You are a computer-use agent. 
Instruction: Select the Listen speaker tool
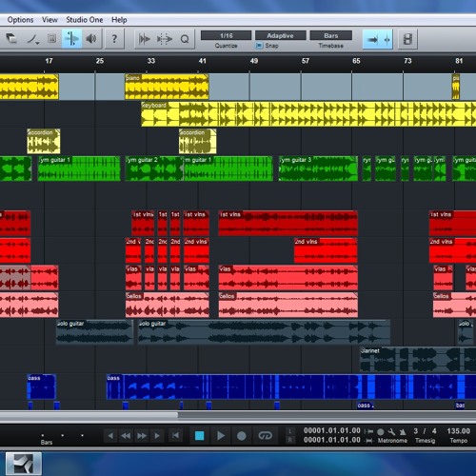tap(91, 39)
